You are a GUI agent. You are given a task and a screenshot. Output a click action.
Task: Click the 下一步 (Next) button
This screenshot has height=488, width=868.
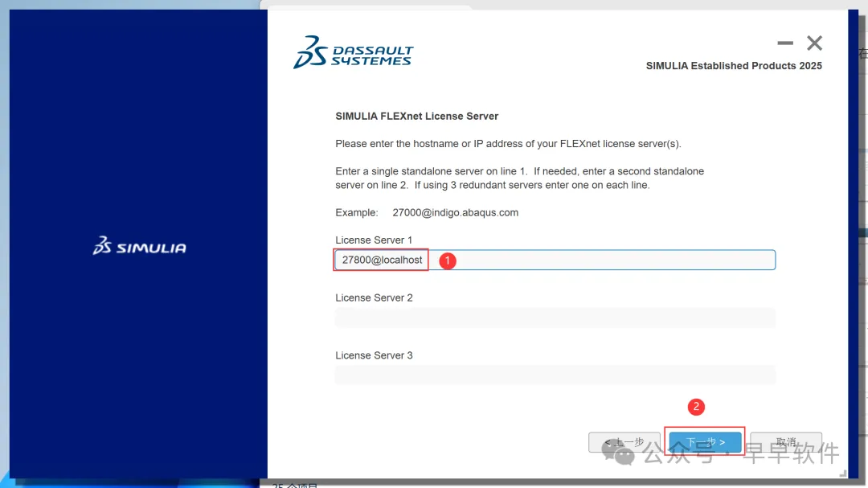coord(706,442)
